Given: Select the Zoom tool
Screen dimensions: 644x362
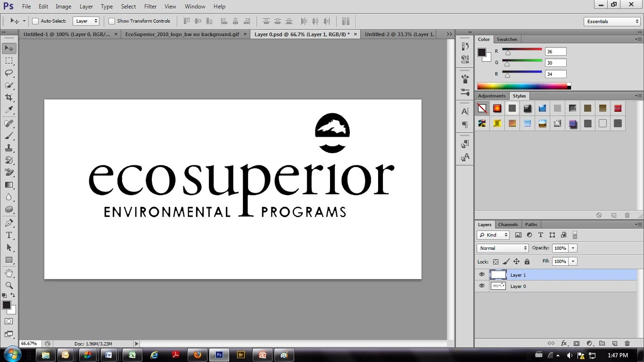Looking at the screenshot, I should [x=9, y=286].
